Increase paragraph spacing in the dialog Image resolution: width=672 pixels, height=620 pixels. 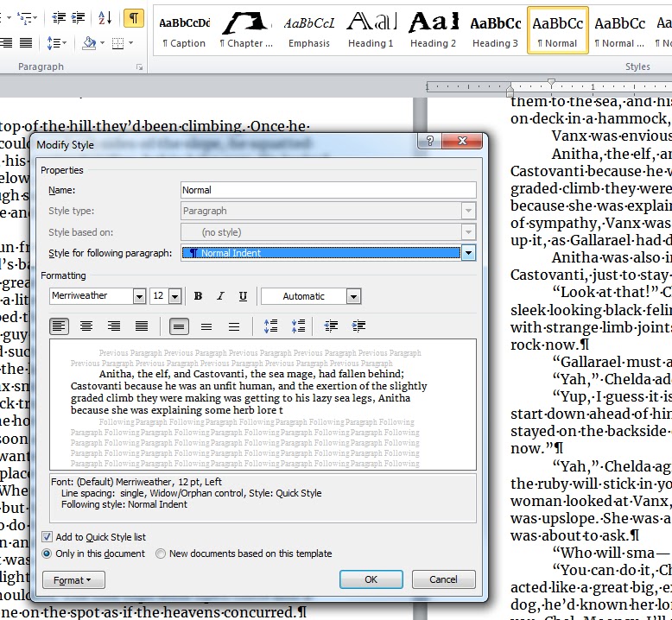coord(271,326)
